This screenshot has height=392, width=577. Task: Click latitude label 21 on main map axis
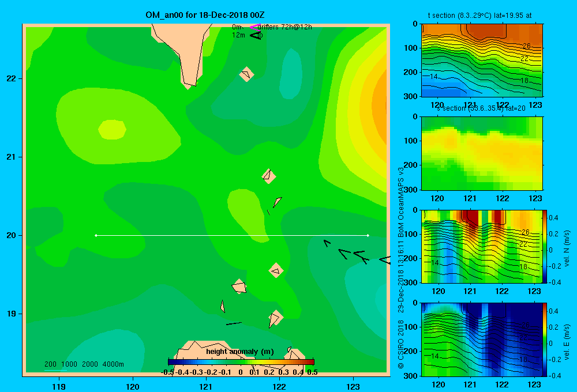pos(12,157)
